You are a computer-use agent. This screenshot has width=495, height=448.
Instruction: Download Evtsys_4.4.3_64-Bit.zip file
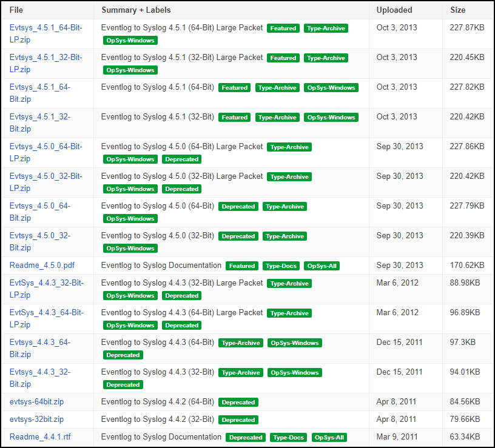40,348
